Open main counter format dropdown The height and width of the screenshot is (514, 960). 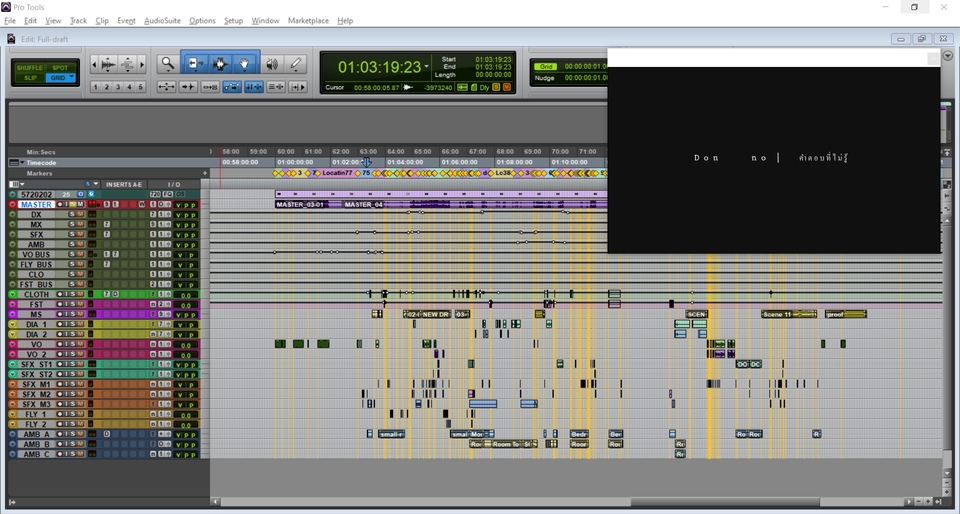coord(427,66)
